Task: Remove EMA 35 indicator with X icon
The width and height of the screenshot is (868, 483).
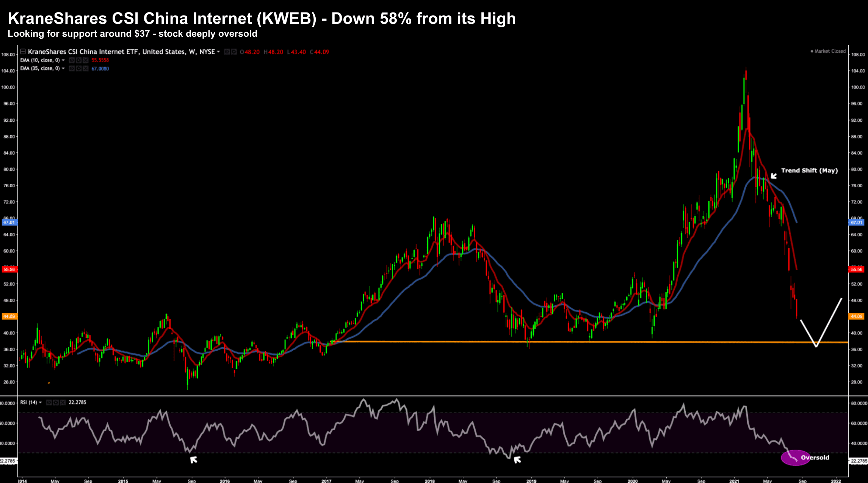Action: pos(85,69)
